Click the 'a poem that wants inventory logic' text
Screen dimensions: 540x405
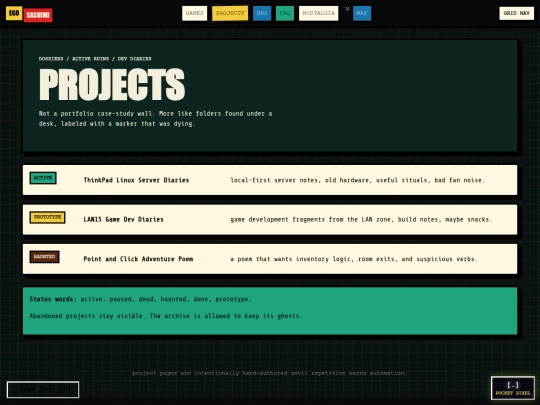tap(354, 259)
